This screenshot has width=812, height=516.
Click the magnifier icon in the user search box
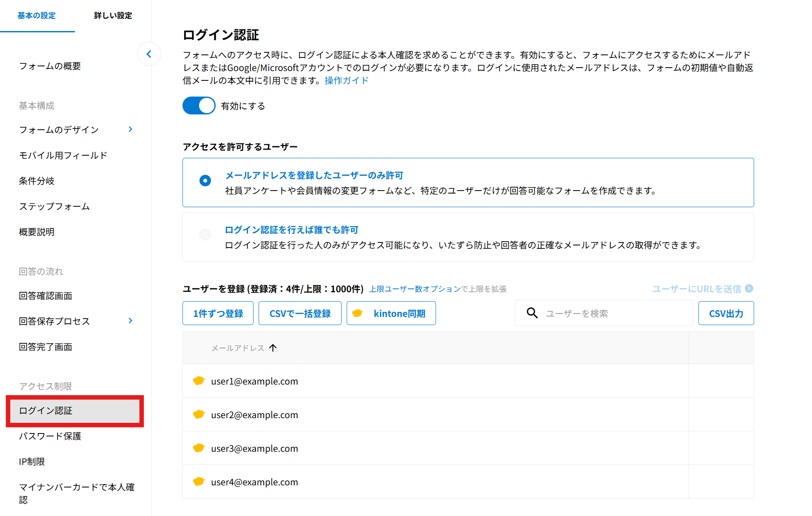[x=532, y=313]
